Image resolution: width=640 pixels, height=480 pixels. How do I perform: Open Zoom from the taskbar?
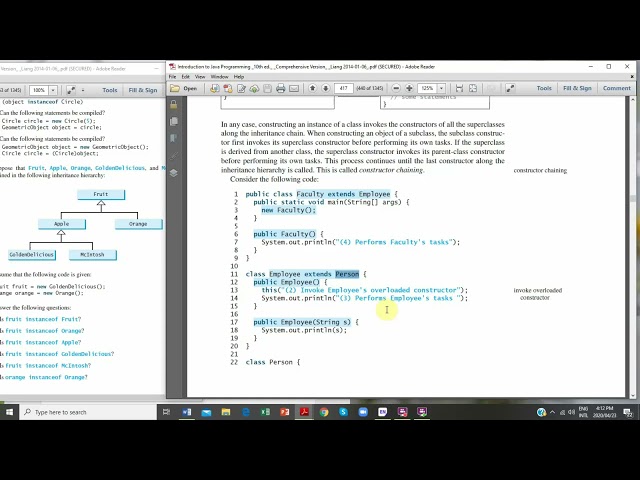click(363, 412)
